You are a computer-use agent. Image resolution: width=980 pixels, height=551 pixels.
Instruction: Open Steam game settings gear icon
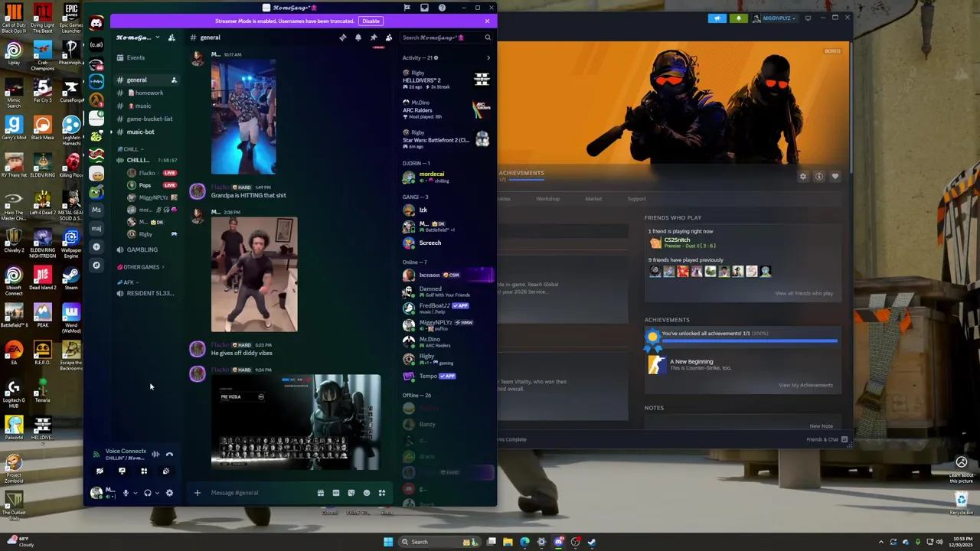pos(803,177)
